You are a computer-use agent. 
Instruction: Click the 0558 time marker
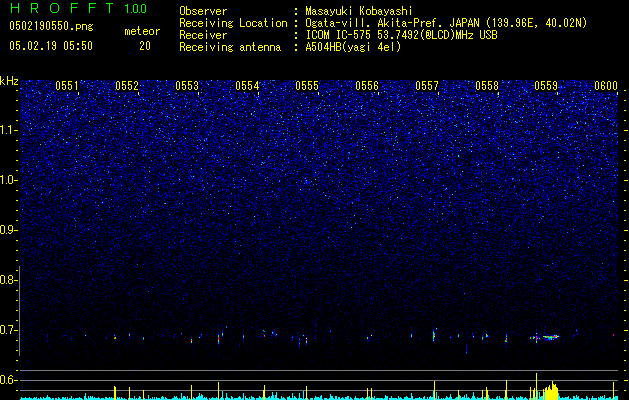[487, 86]
